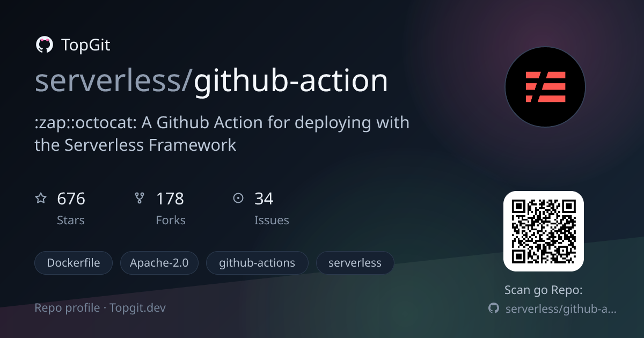Click the issues circle icon beside 34
Screen dimensions: 644x338
tap(238, 199)
